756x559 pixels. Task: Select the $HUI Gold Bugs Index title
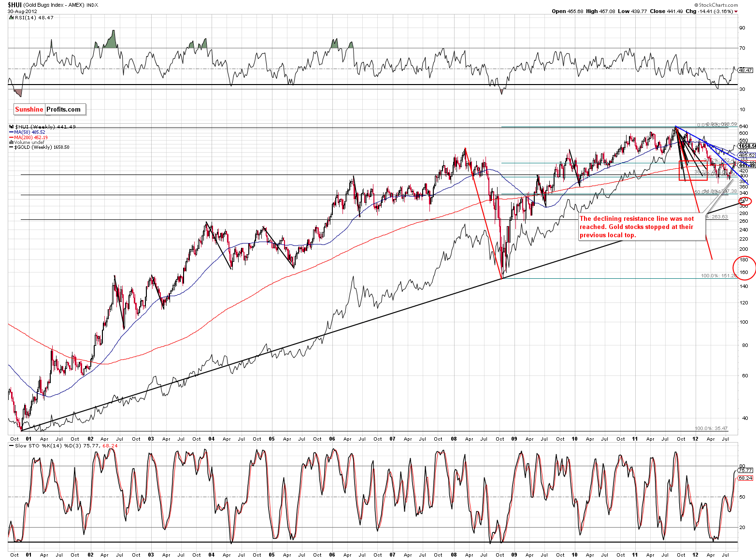click(52, 5)
